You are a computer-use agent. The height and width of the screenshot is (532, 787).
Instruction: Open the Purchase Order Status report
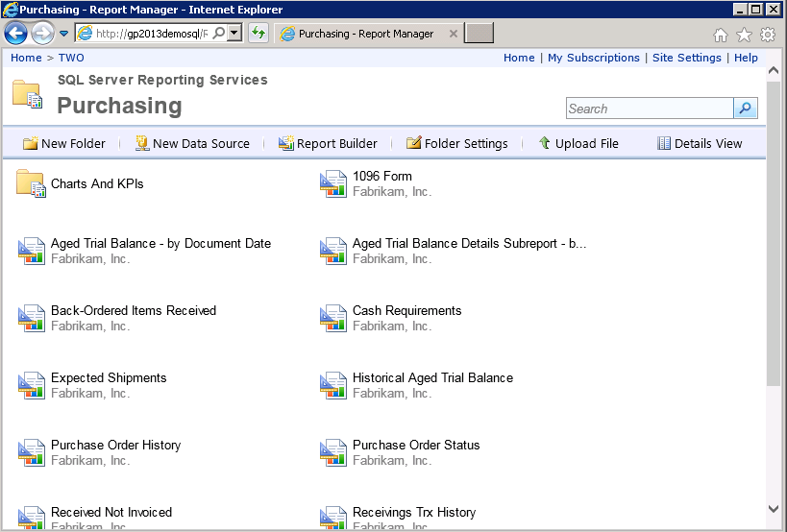pyautogui.click(x=415, y=445)
